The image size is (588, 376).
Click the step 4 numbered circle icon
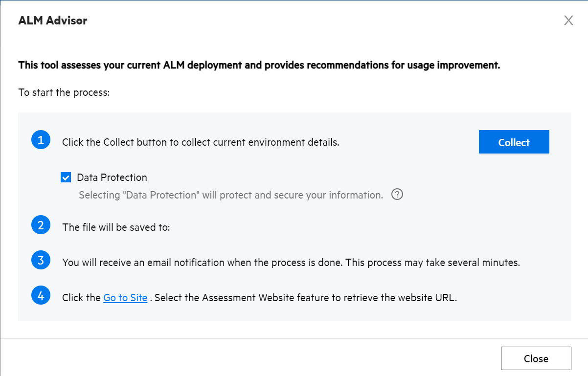tap(41, 296)
